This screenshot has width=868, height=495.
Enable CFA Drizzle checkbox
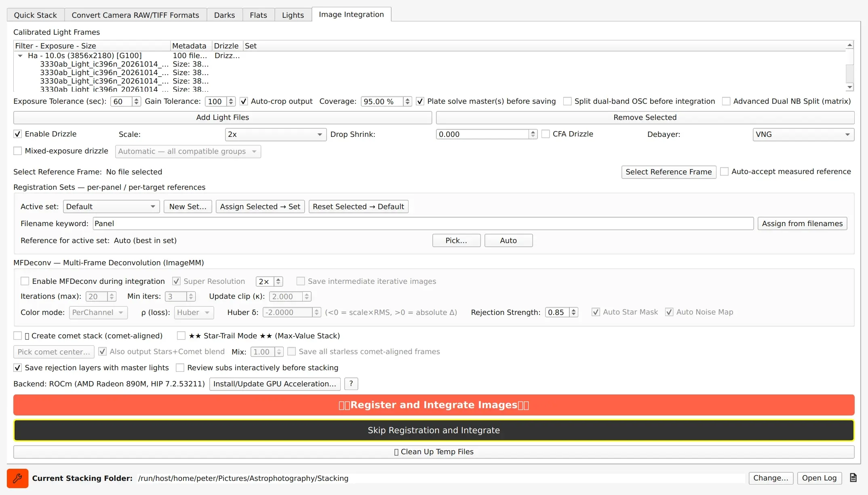546,134
